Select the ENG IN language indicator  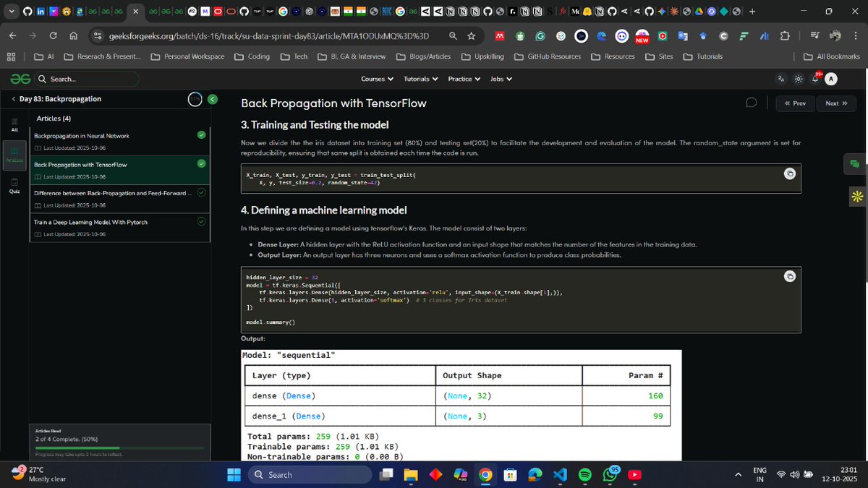pos(760,474)
